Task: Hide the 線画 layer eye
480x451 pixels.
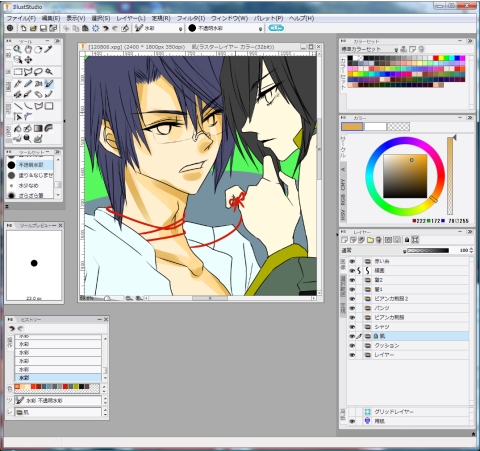Action: click(x=352, y=271)
